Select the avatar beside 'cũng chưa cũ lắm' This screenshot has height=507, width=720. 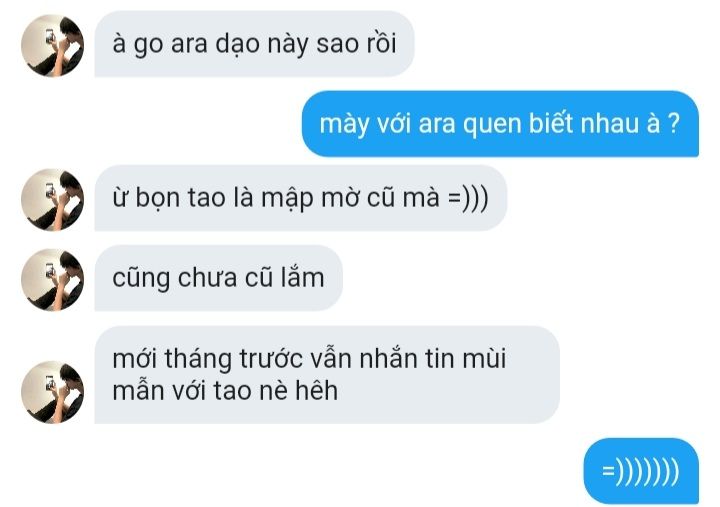[52, 280]
